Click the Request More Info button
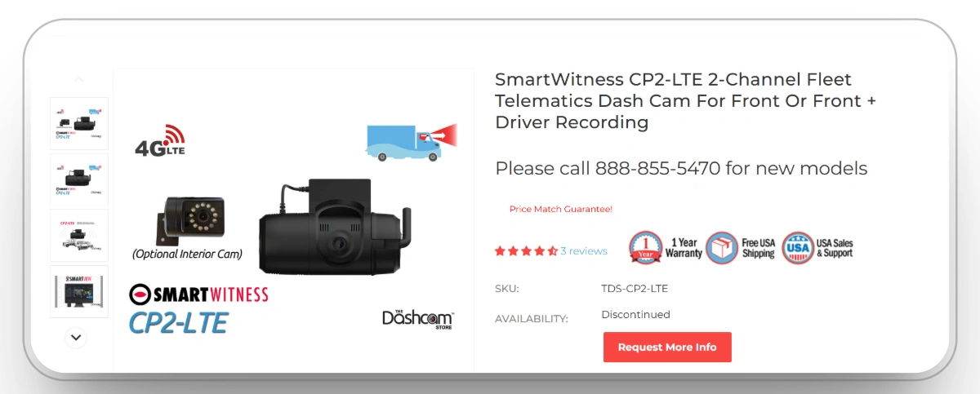The image size is (980, 394). tap(667, 347)
